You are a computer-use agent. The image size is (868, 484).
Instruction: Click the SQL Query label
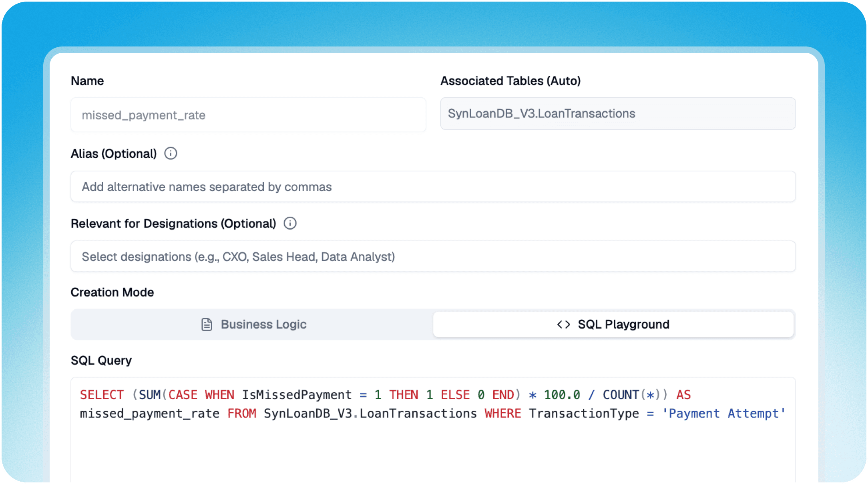tap(101, 361)
